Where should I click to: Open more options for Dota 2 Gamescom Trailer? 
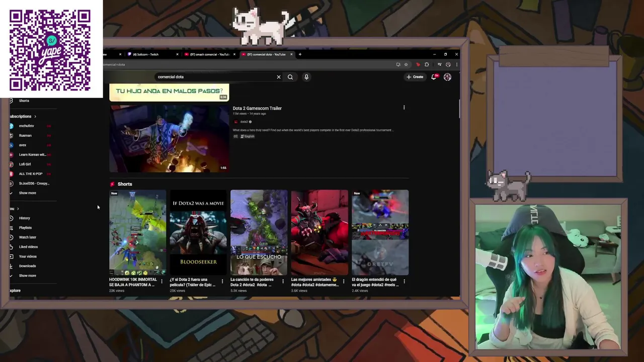tap(404, 108)
